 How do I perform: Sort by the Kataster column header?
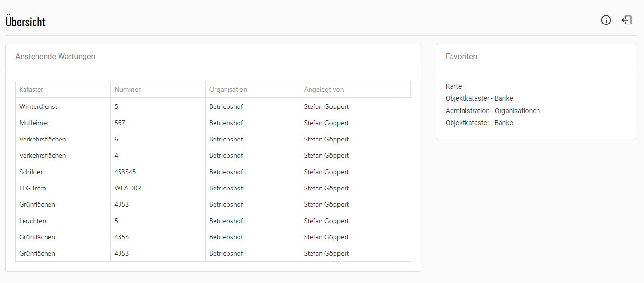[x=31, y=89]
